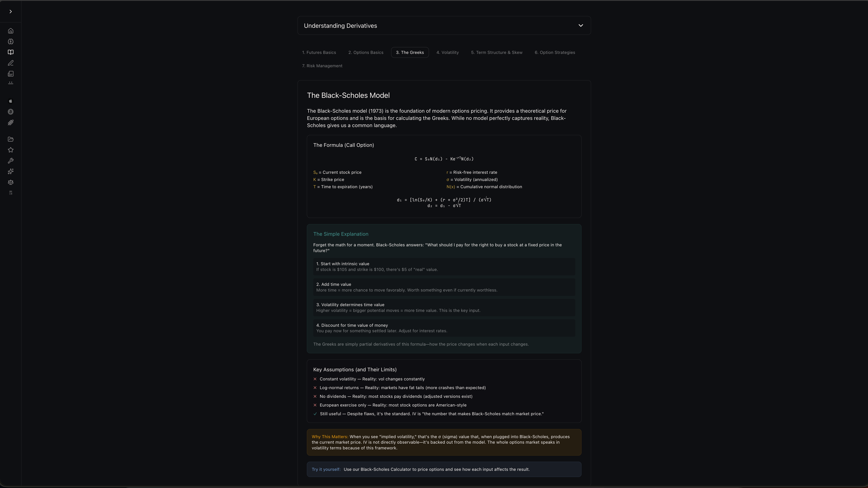Image resolution: width=868 pixels, height=488 pixels.
Task: Open the 2. Options Basics tab
Action: [x=366, y=53]
